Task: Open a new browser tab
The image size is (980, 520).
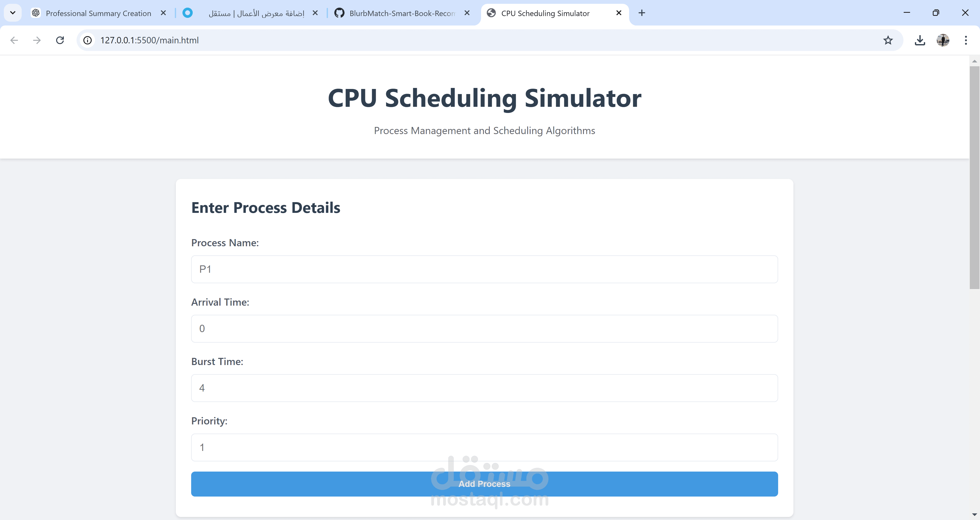Action: coord(642,12)
